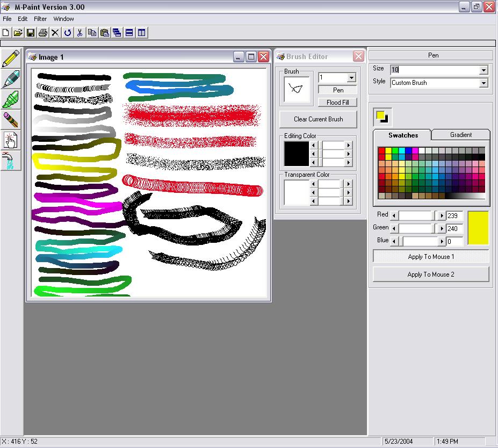The image size is (498, 448).
Task: Click the foreground/background color indicator
Action: [382, 117]
